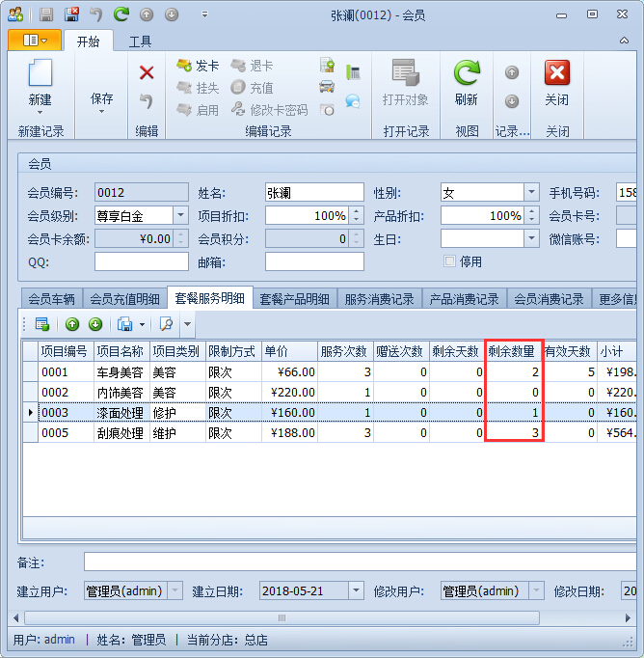Toggle the 停用 (Disabled) checkbox

[449, 261]
